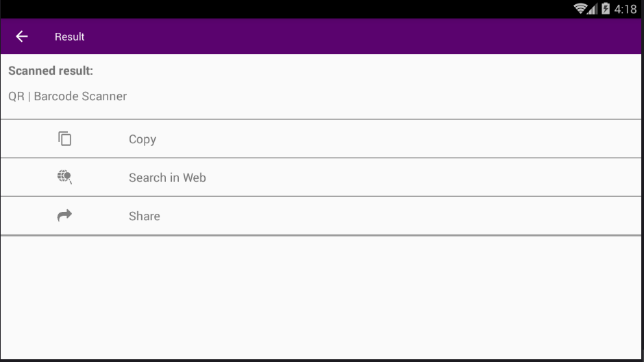644x362 pixels.
Task: Click the Result toolbar title
Action: (70, 36)
